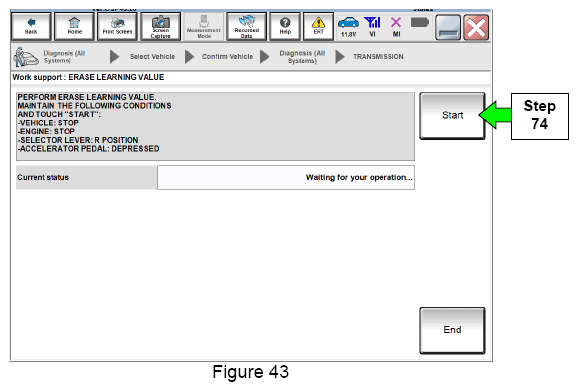
Task: Minimize the application window
Action: 448,27
